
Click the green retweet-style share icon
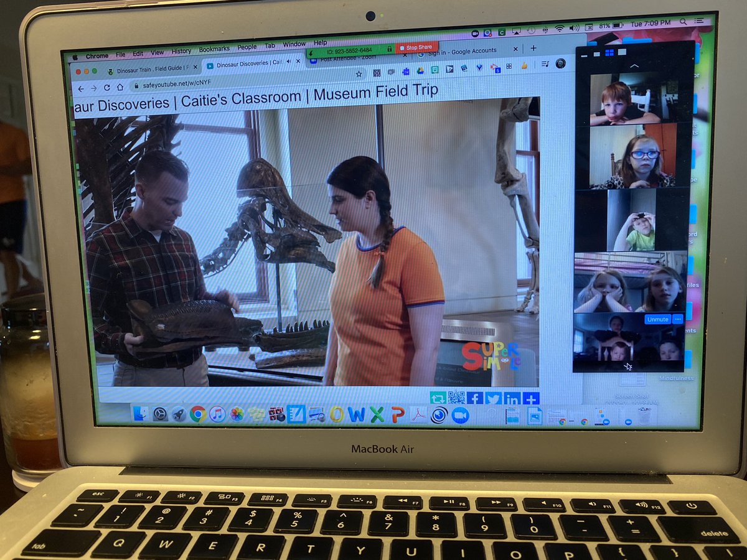click(x=438, y=398)
